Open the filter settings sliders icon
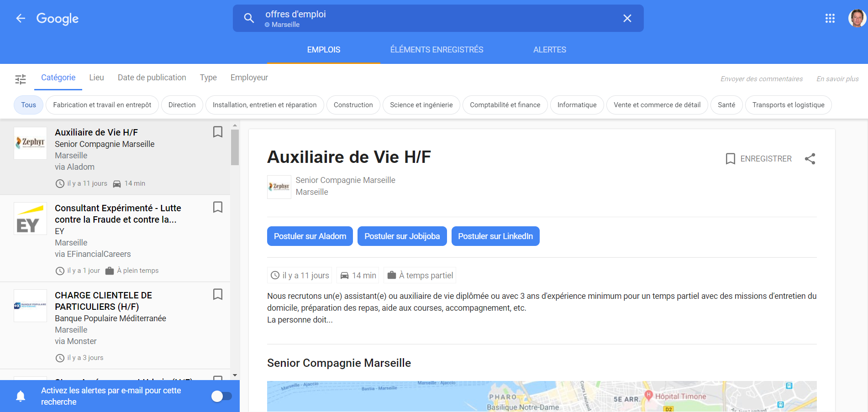The image size is (868, 412). [21, 79]
